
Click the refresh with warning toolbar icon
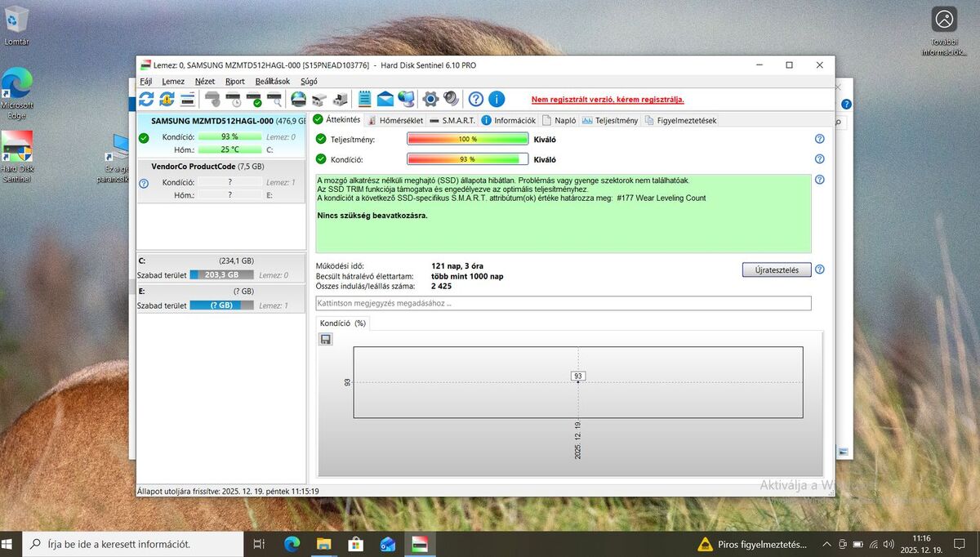(x=167, y=99)
